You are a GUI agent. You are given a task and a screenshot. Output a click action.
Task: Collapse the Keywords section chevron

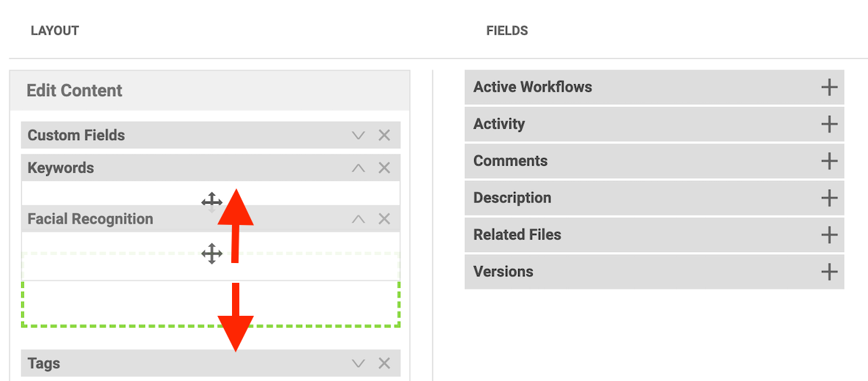[359, 168]
